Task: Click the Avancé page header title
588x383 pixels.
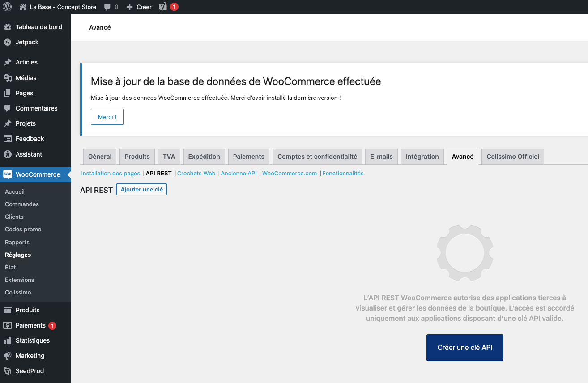Action: click(x=100, y=27)
